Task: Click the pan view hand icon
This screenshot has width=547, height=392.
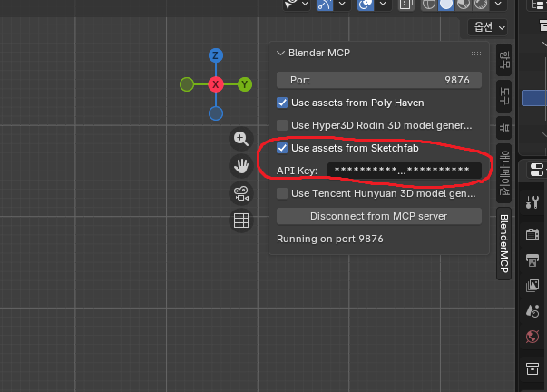Action: [x=241, y=166]
